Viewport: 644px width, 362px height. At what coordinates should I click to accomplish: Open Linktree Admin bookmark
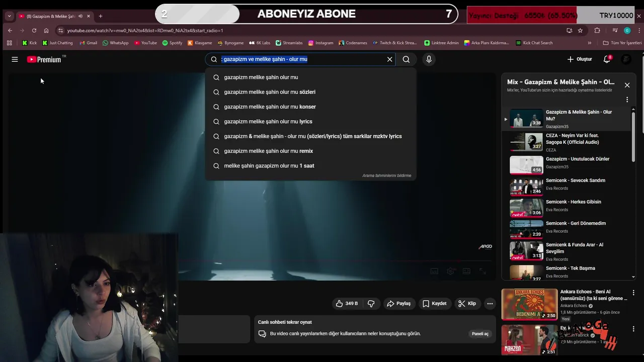pos(441,43)
